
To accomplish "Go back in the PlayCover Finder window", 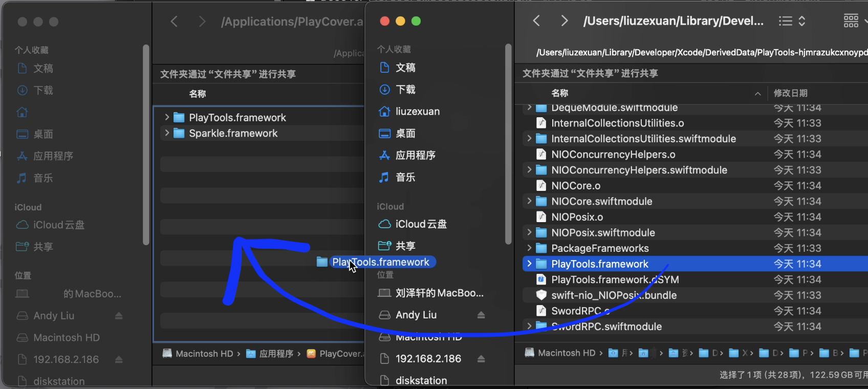I will pos(174,21).
